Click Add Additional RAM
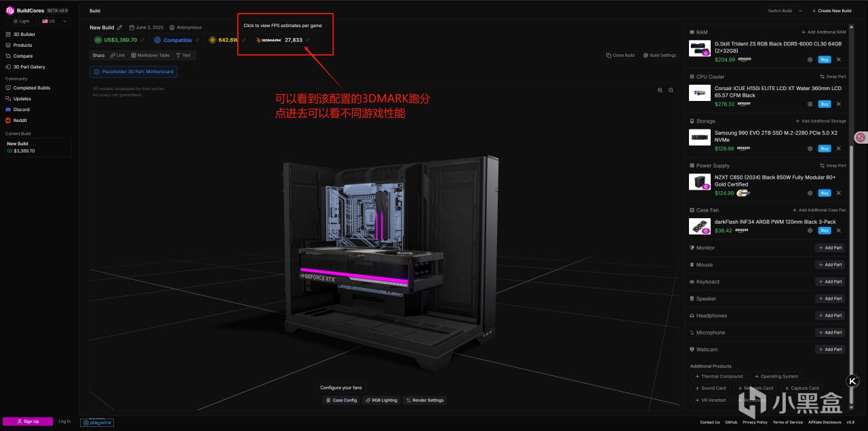The image size is (868, 431). coord(823,33)
